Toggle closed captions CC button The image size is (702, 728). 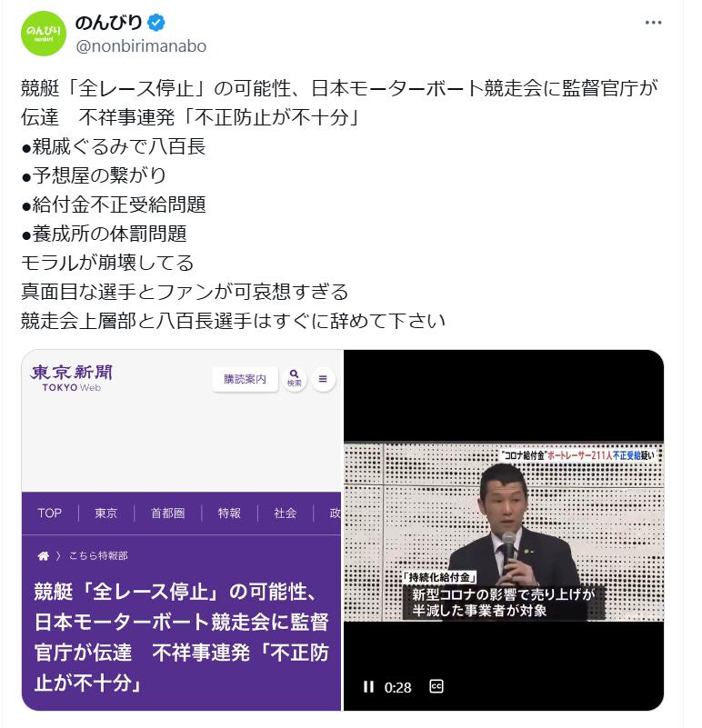(x=436, y=686)
